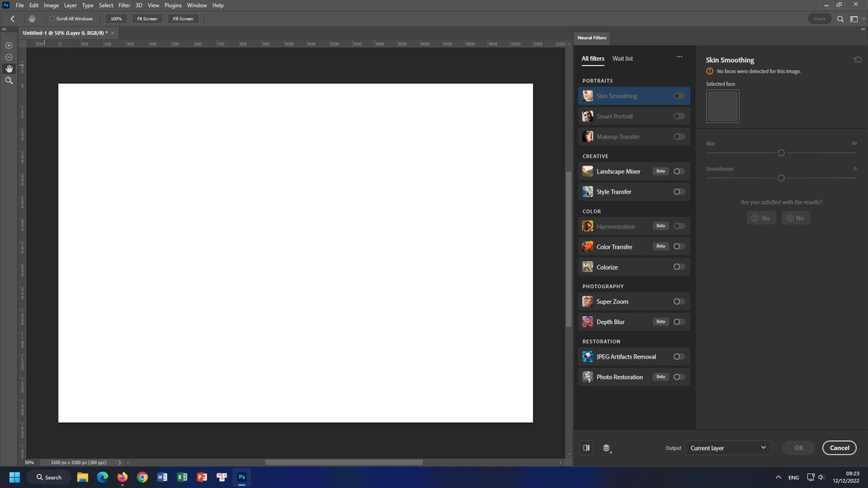
Task: Click the zoom-in plus icon
Action: (9, 46)
